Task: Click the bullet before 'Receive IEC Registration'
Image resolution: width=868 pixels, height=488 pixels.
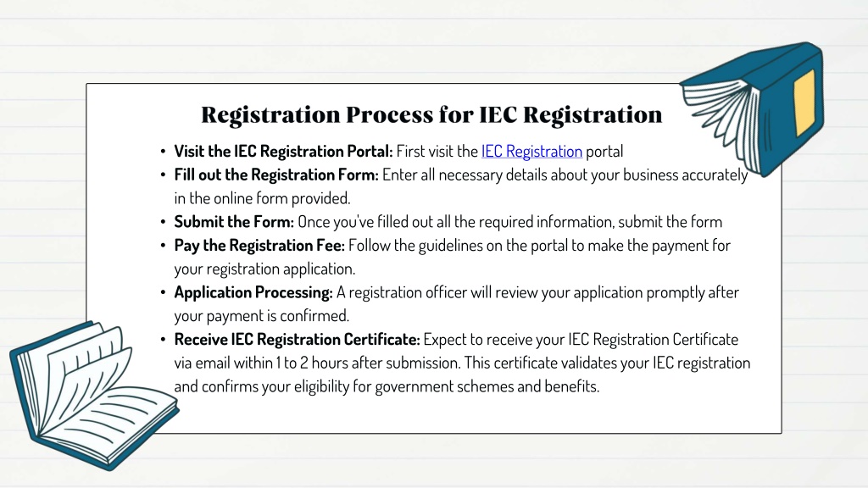Action: click(163, 339)
